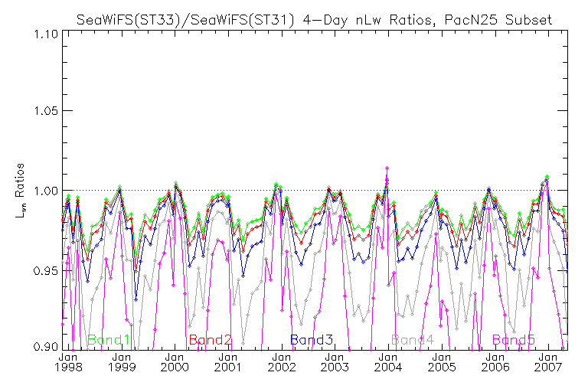Screen dimensions: 588x392
Task: Click the Jan 1998 x-axis label
Action: tap(68, 362)
